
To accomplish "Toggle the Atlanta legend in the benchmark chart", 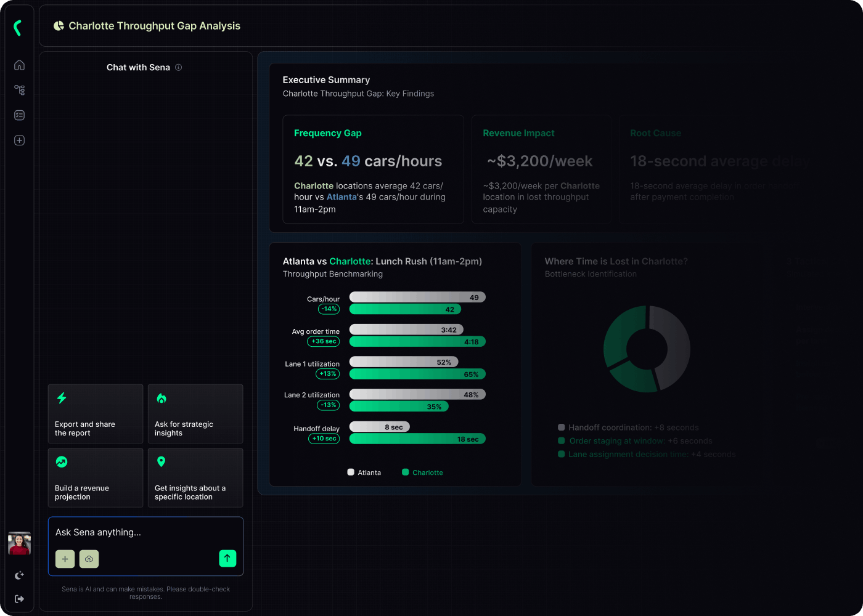I will pos(364,472).
